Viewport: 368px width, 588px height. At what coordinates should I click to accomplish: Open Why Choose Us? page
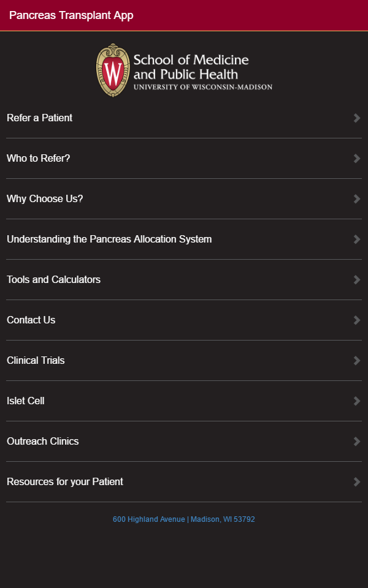click(45, 199)
